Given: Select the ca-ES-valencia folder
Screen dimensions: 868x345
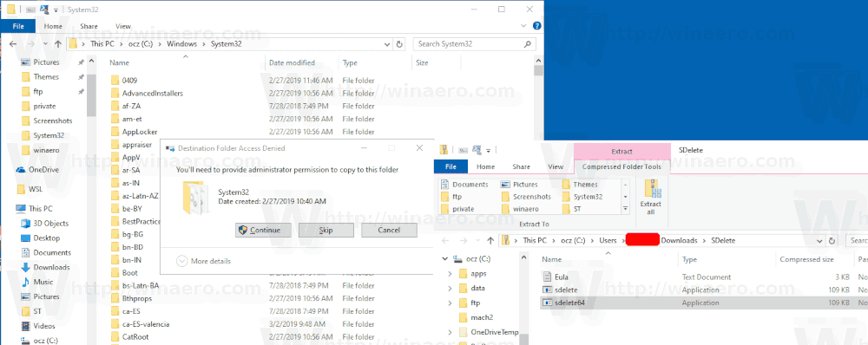Looking at the screenshot, I should (146, 323).
